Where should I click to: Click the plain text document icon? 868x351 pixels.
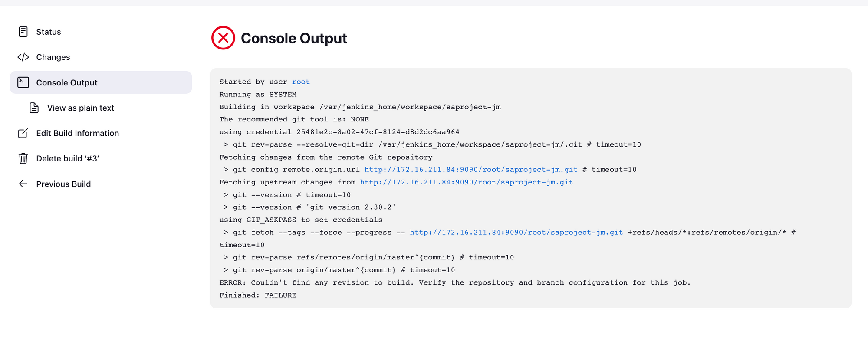34,108
